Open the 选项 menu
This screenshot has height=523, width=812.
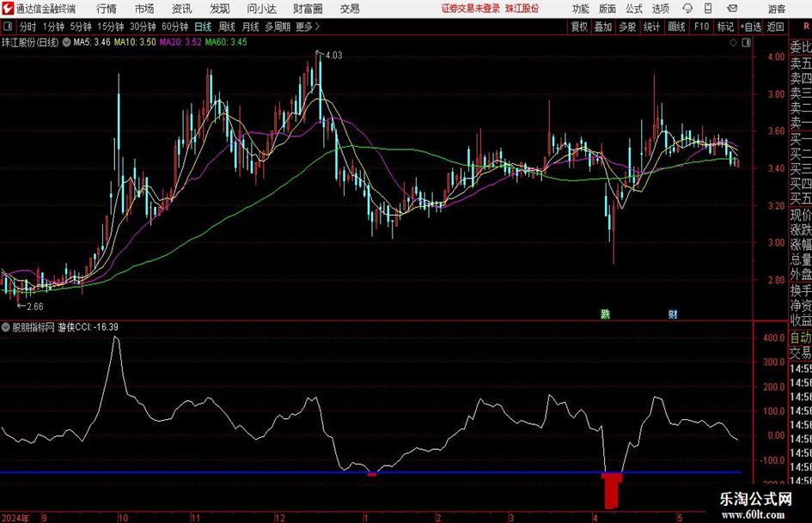tap(660, 9)
